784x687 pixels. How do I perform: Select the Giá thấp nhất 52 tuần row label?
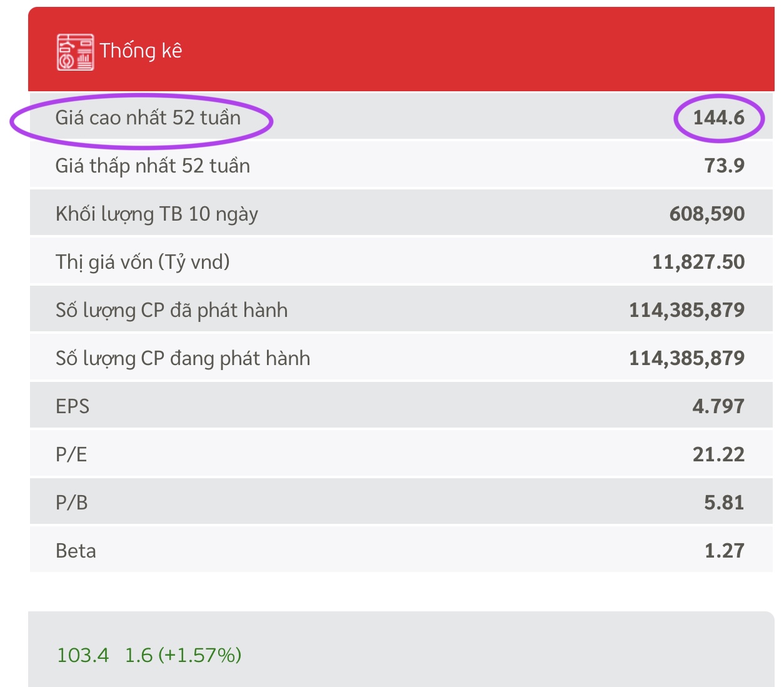coord(153,166)
